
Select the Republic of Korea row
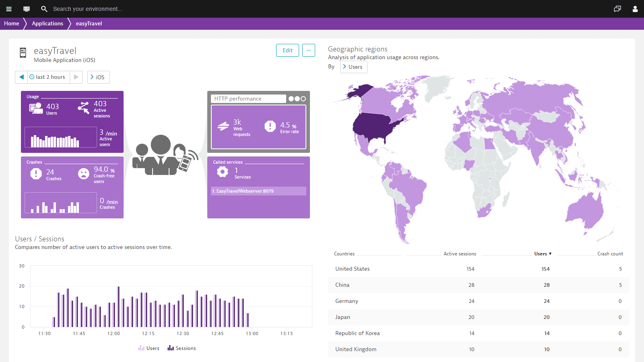(x=479, y=333)
